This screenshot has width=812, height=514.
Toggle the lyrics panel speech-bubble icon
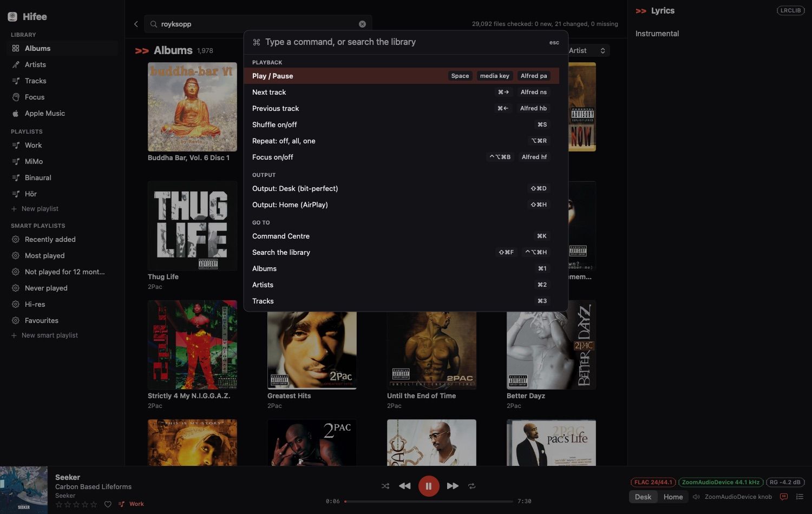[x=783, y=497]
